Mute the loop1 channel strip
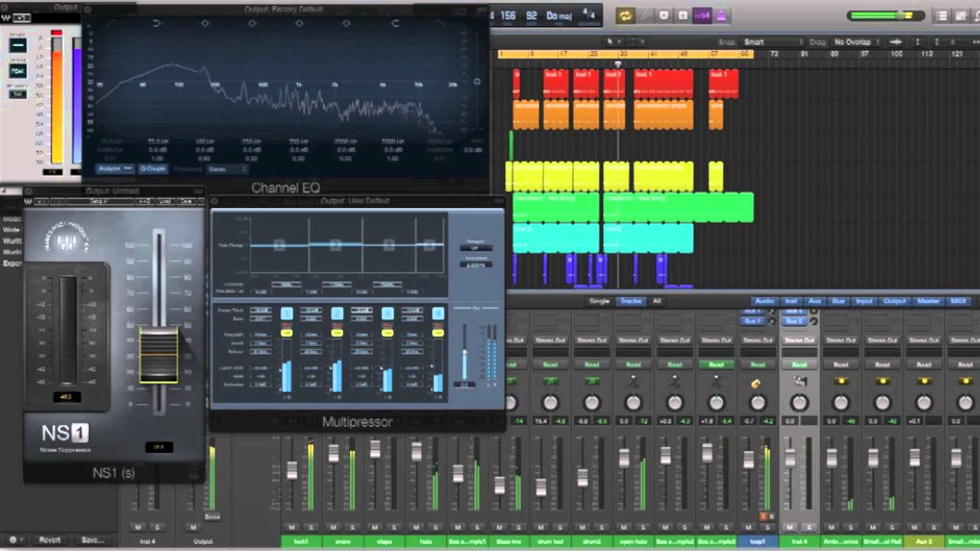The width and height of the screenshot is (980, 551). click(749, 527)
